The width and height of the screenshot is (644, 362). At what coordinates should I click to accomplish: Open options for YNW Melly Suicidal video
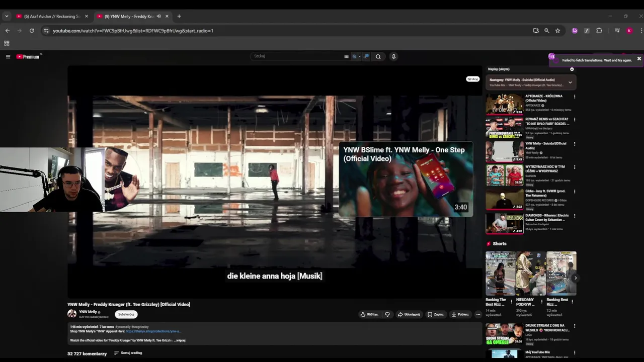[574, 144]
